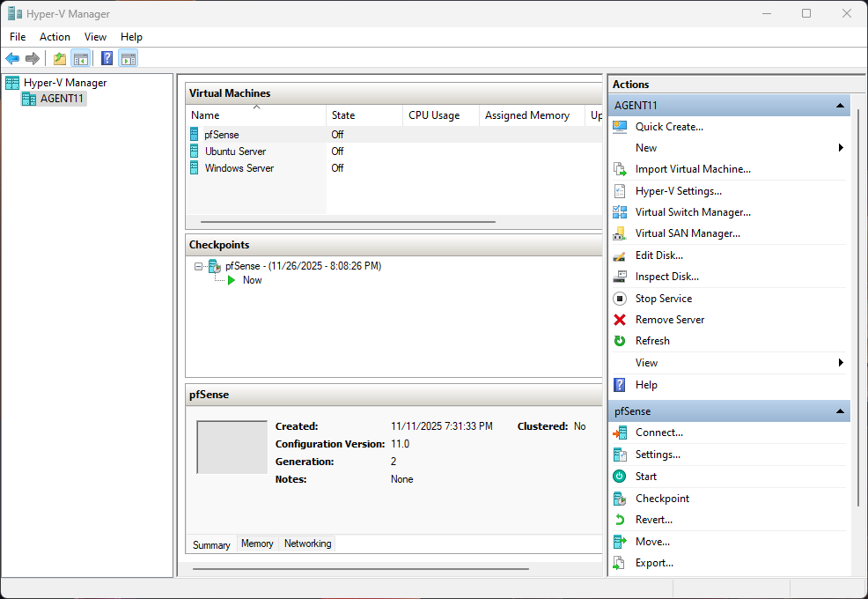Expand the View submenu arrow
This screenshot has width=868, height=599.
[841, 363]
